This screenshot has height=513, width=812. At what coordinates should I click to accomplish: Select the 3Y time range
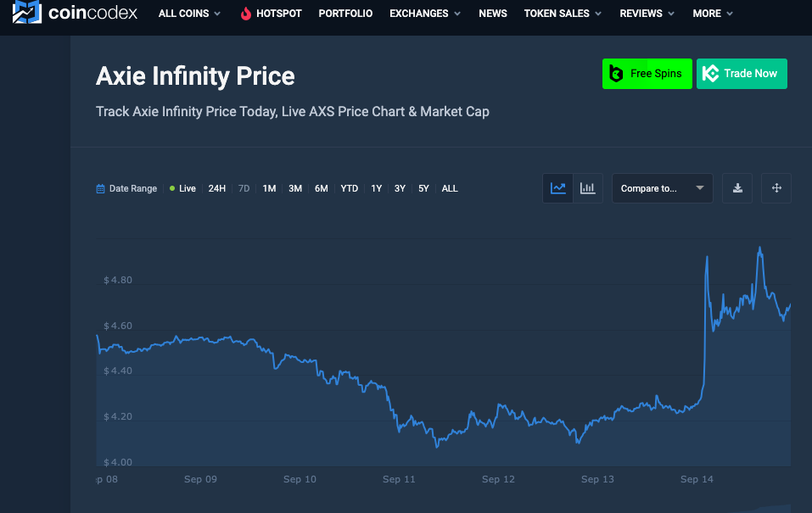(x=400, y=188)
